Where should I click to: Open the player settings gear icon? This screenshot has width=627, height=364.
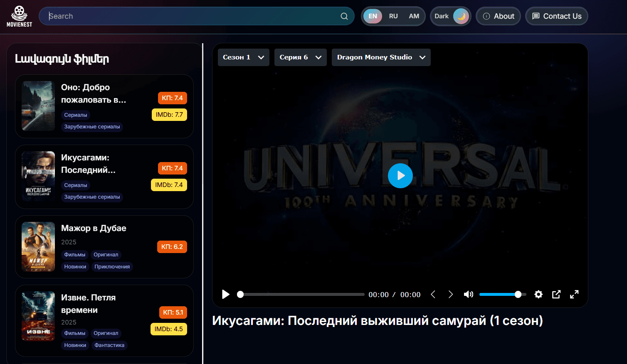coord(538,294)
